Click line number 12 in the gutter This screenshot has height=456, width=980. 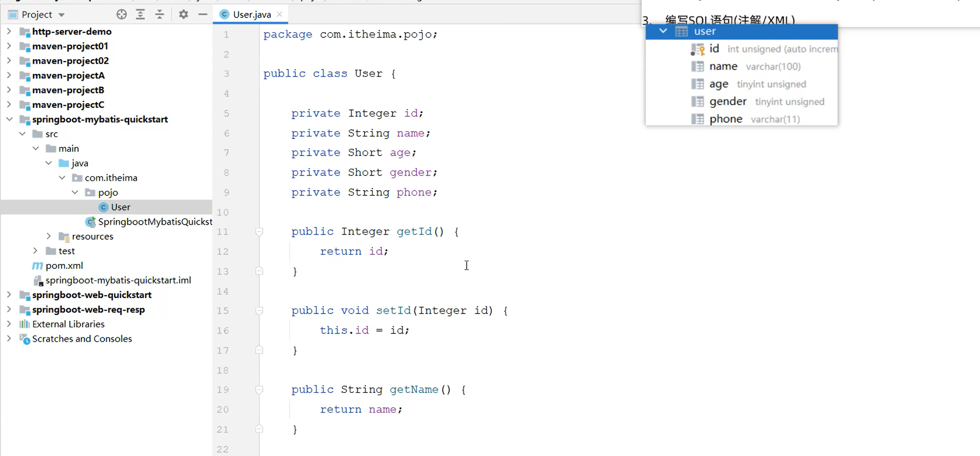click(x=223, y=251)
